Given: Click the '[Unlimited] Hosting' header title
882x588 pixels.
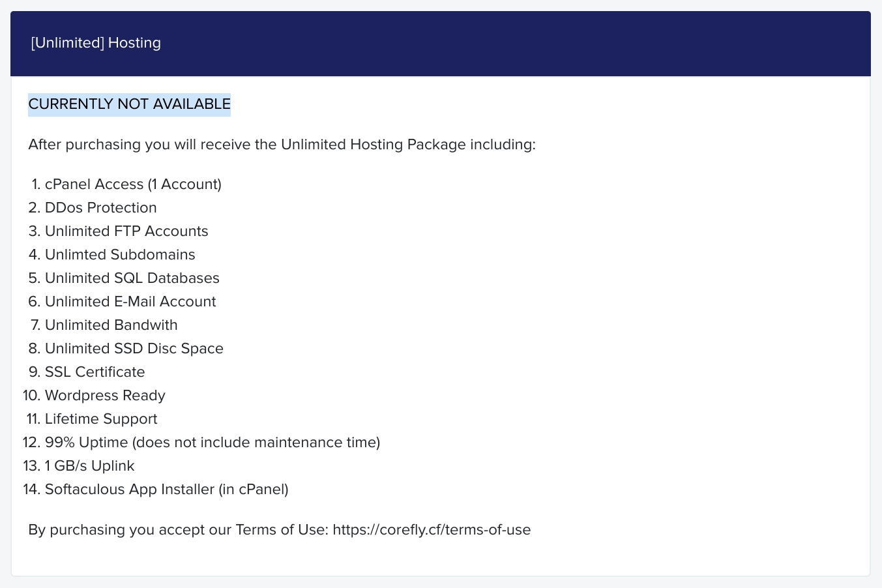Looking at the screenshot, I should coord(96,43).
